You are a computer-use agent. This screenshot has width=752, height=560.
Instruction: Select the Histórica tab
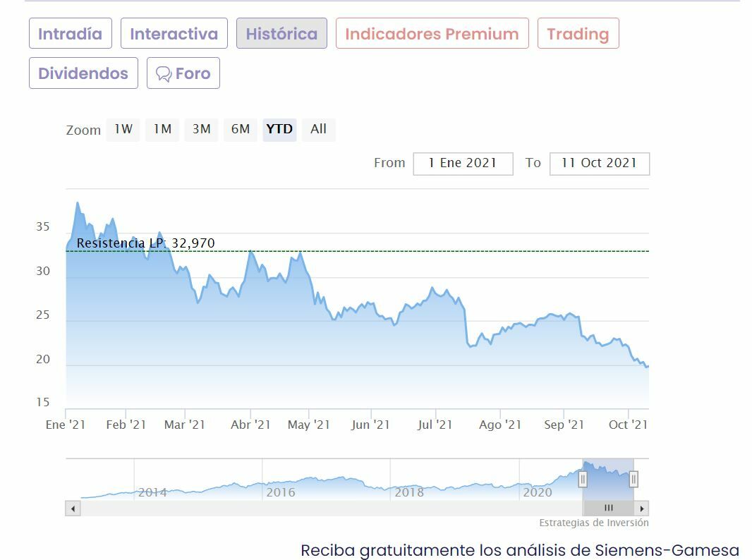pyautogui.click(x=281, y=34)
